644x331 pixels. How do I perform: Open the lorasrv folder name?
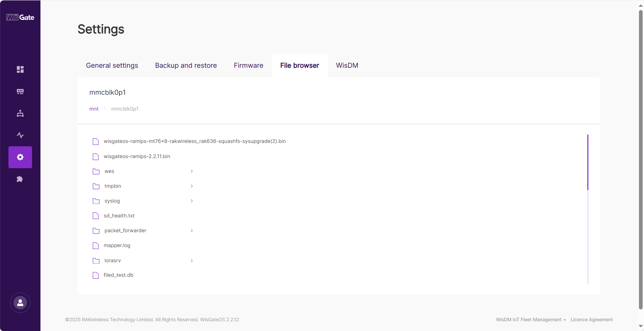[113, 261]
